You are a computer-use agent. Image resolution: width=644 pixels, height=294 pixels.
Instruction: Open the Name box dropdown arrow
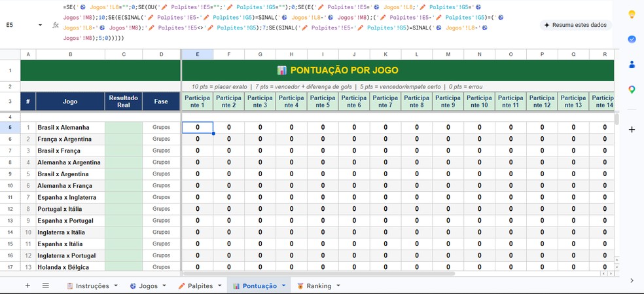40,25
